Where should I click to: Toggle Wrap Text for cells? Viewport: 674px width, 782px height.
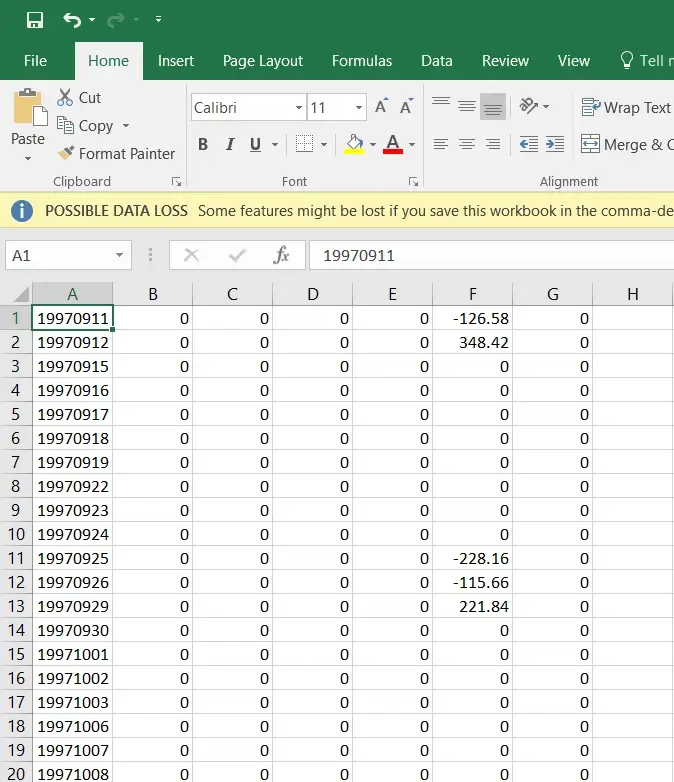click(626, 107)
